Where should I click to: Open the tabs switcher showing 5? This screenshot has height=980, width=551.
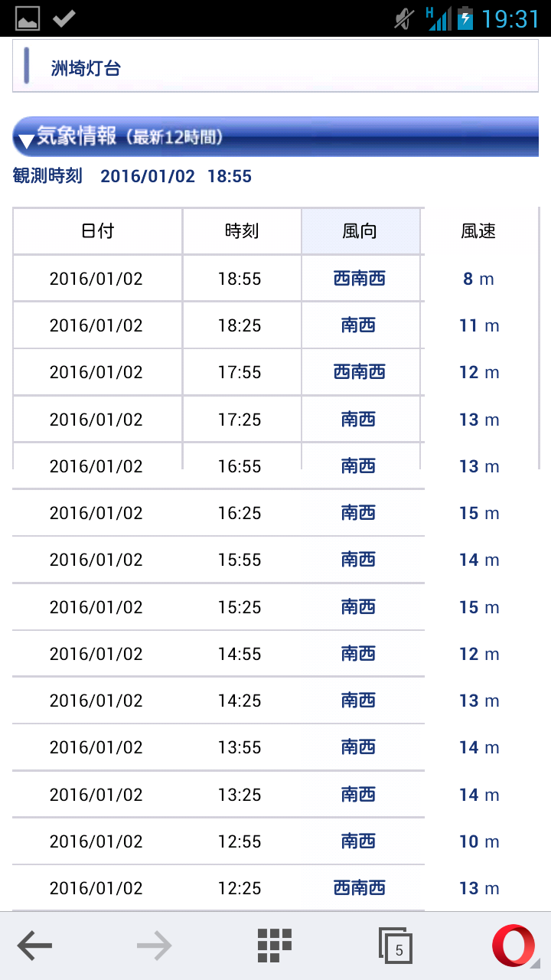(396, 946)
